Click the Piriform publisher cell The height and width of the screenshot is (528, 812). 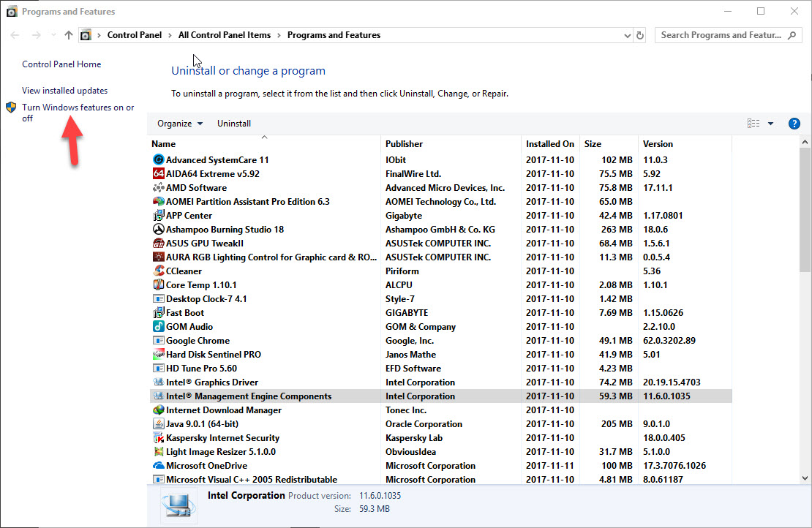pos(402,271)
